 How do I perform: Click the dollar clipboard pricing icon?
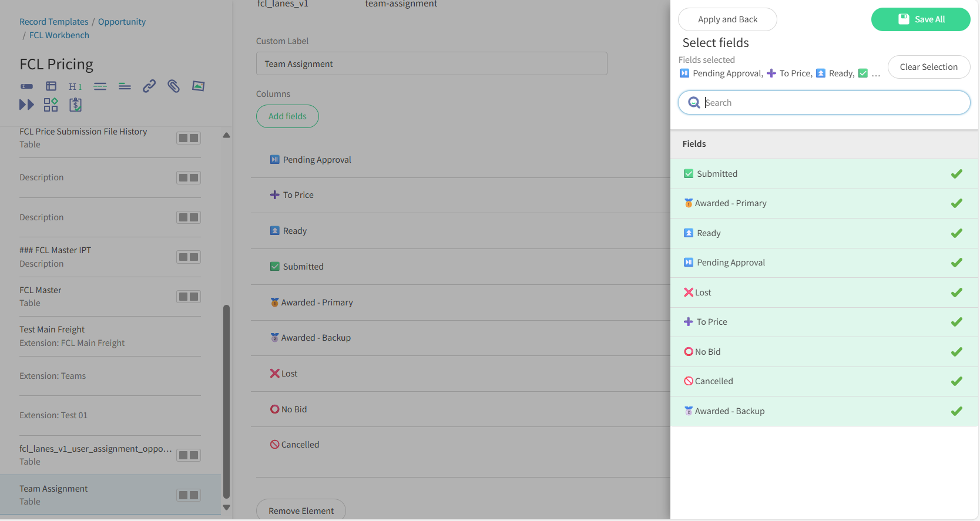coord(75,105)
